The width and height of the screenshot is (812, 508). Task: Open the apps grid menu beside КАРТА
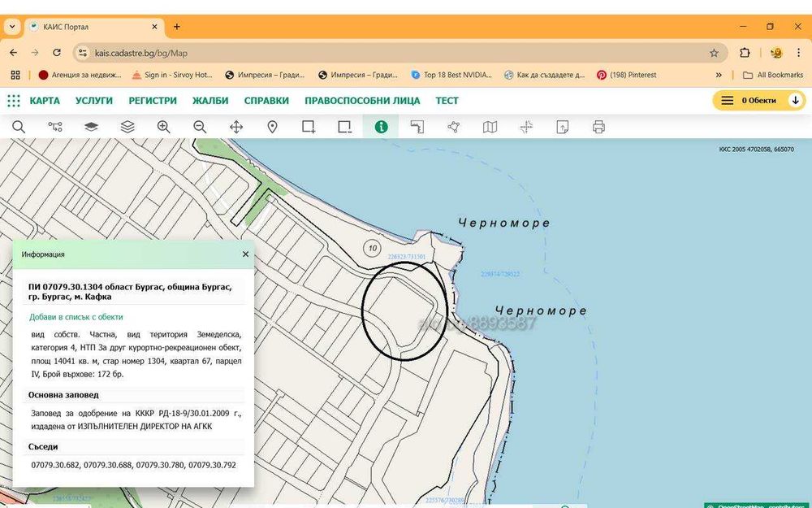point(14,101)
